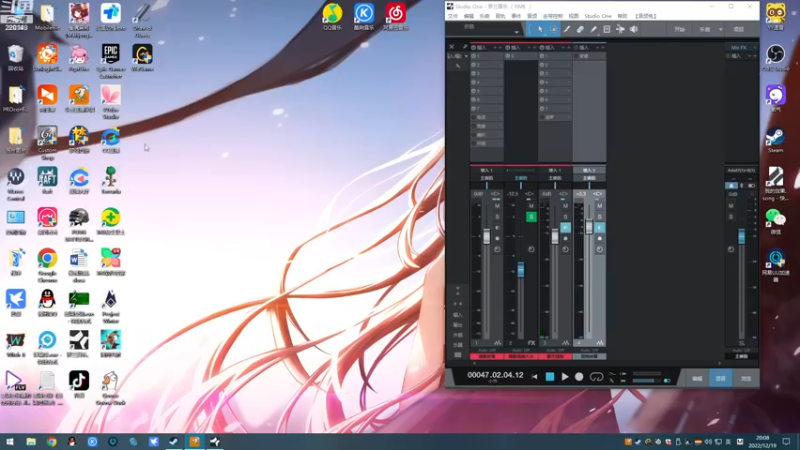Image resolution: width=800 pixels, height=450 pixels.
Task: Click the 00047.02.04.12 time display
Action: click(x=495, y=375)
